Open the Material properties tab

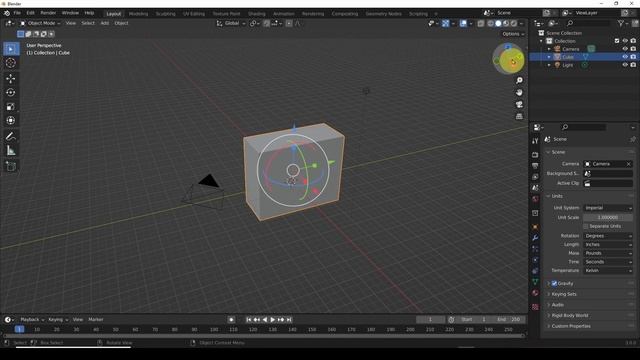(x=535, y=293)
